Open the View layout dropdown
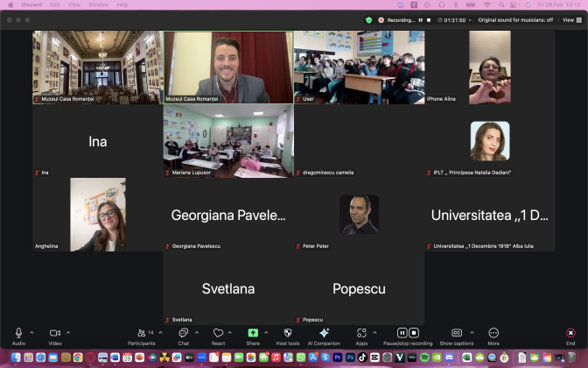The image size is (588, 368). pos(567,19)
